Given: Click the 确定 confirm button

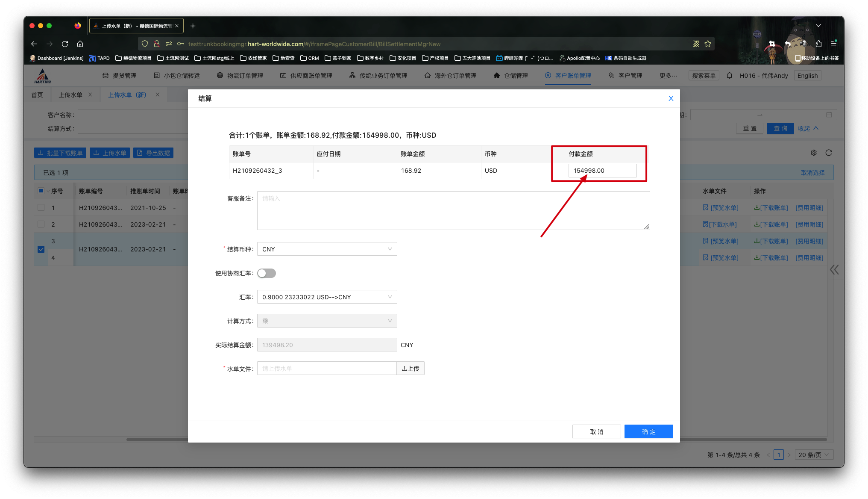Looking at the screenshot, I should tap(648, 432).
